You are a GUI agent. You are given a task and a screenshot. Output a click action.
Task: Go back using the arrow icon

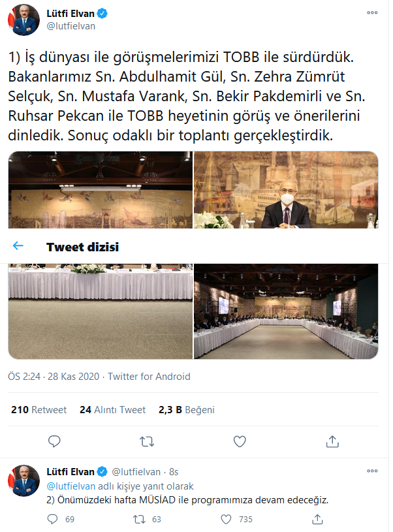18,246
